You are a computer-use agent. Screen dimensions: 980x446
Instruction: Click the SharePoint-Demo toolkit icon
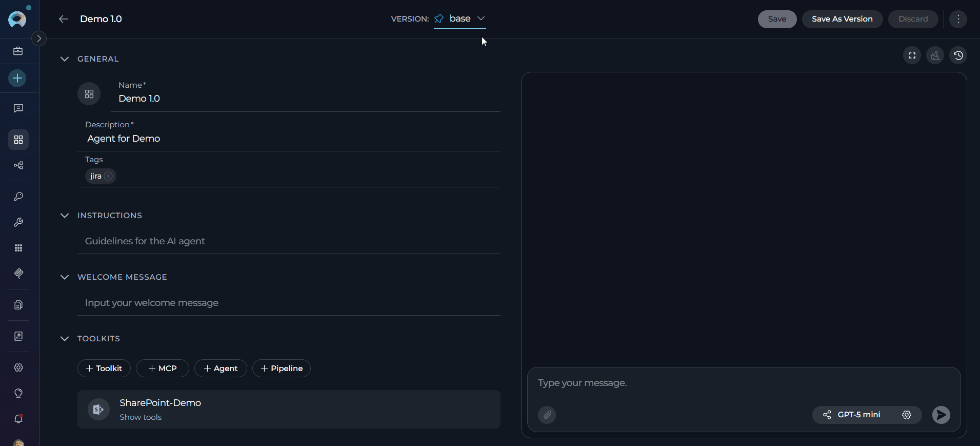[98, 410]
